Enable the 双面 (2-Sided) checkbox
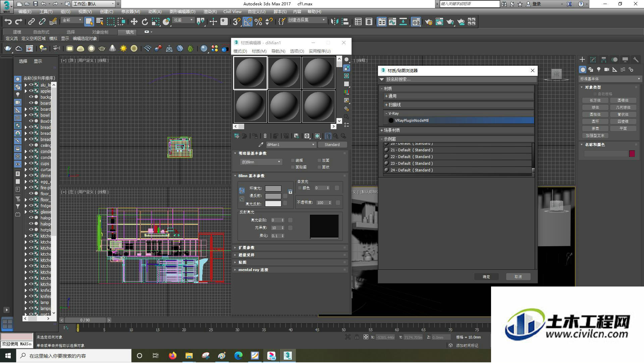This screenshot has height=363, width=644. pos(319,160)
